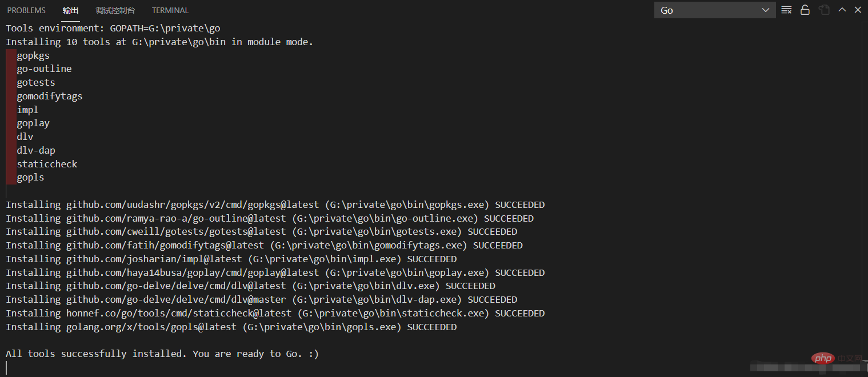Select the staticcheck entry in the tools list

pyautogui.click(x=47, y=164)
